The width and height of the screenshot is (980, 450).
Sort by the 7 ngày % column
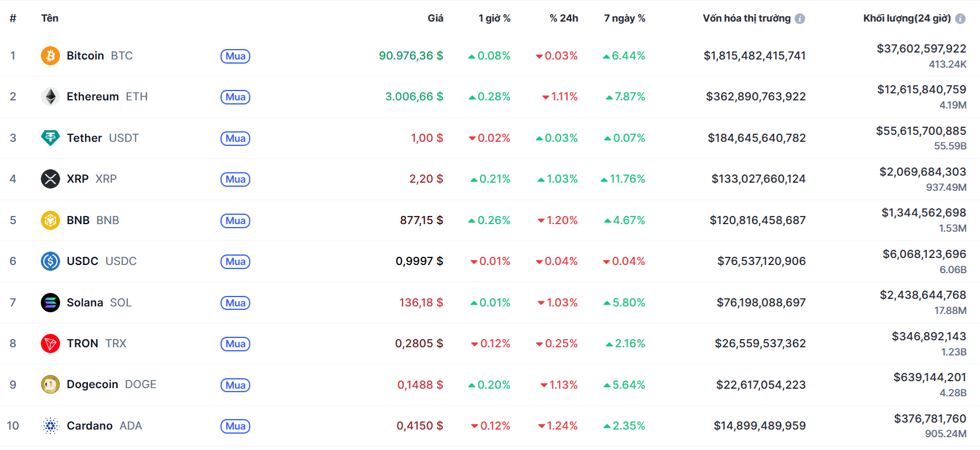[x=624, y=19]
